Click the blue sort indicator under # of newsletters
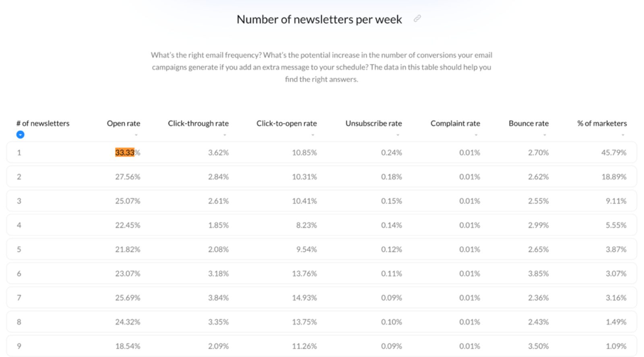Screen dimensions: 644x357 click(x=20, y=135)
